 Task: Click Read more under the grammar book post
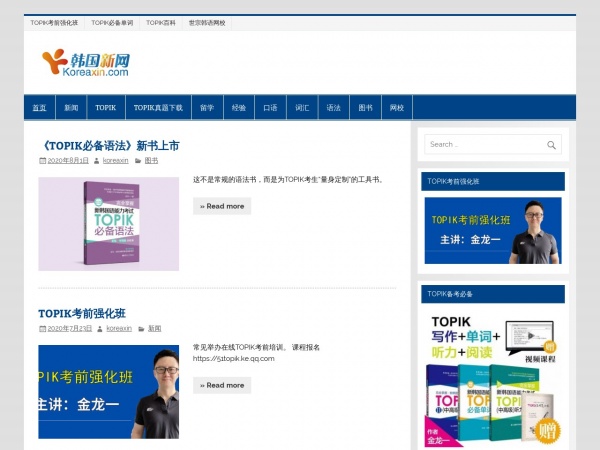tap(222, 206)
